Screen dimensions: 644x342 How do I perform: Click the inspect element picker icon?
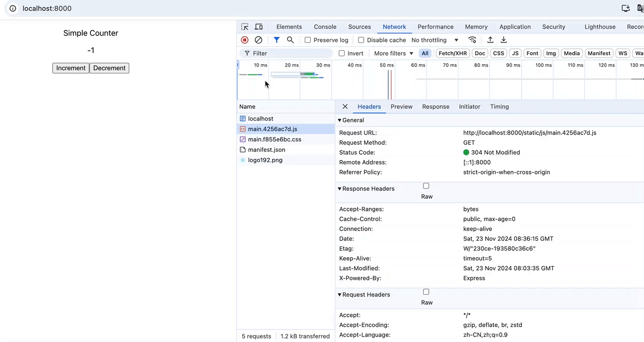pos(245,27)
